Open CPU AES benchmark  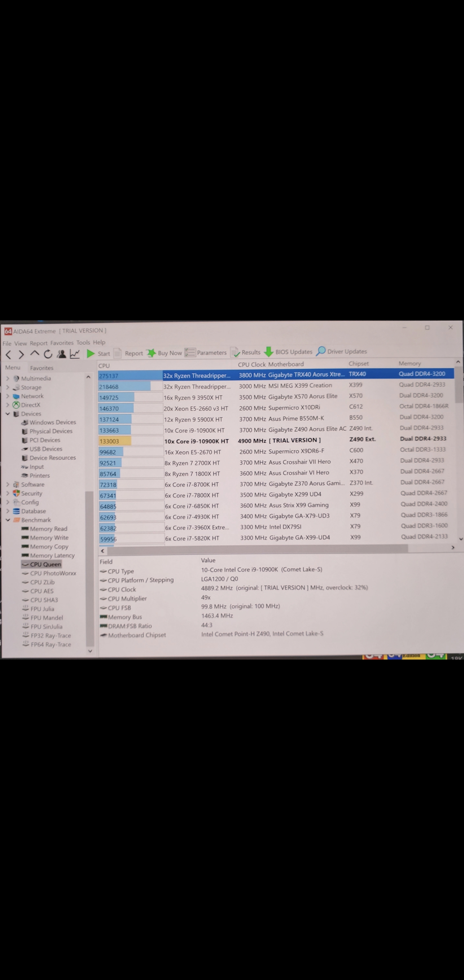click(38, 591)
